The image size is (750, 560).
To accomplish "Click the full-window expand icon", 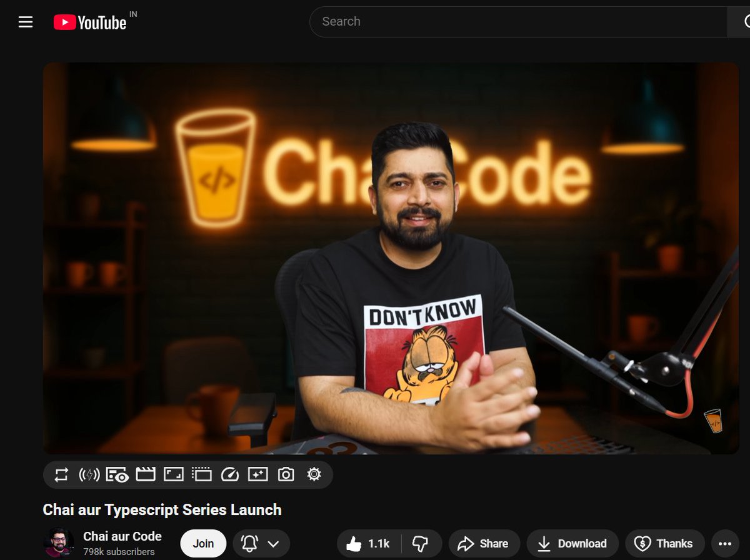I will tap(173, 474).
